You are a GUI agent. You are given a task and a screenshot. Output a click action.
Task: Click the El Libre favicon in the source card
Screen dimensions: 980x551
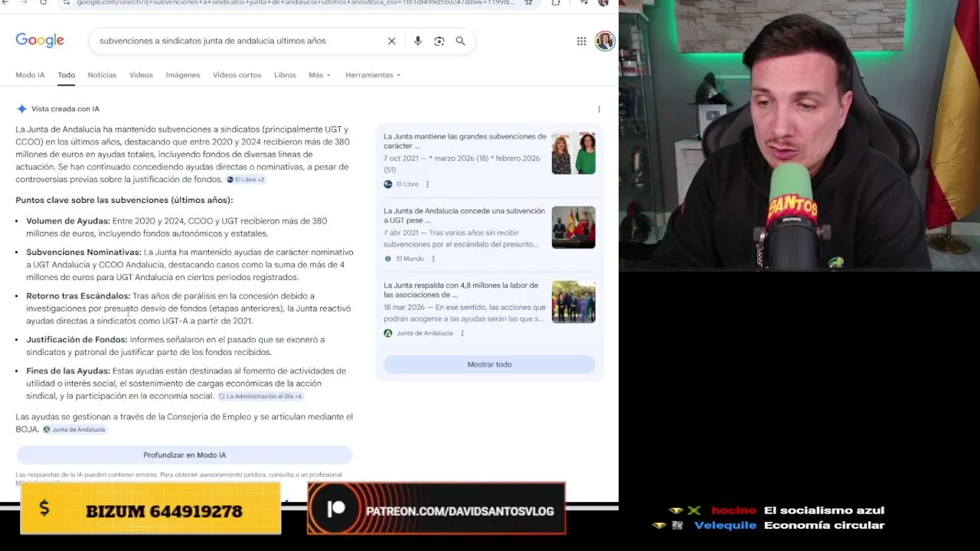click(388, 184)
